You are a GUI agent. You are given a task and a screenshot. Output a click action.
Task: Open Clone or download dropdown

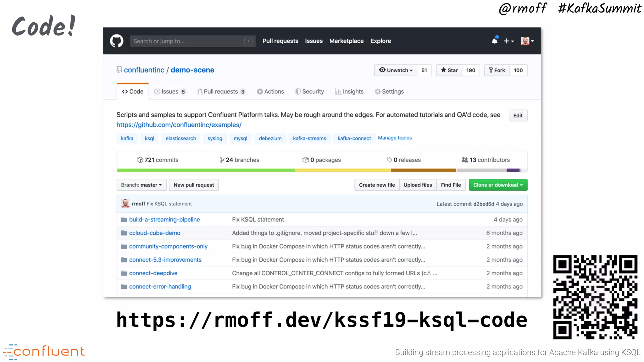coord(498,185)
